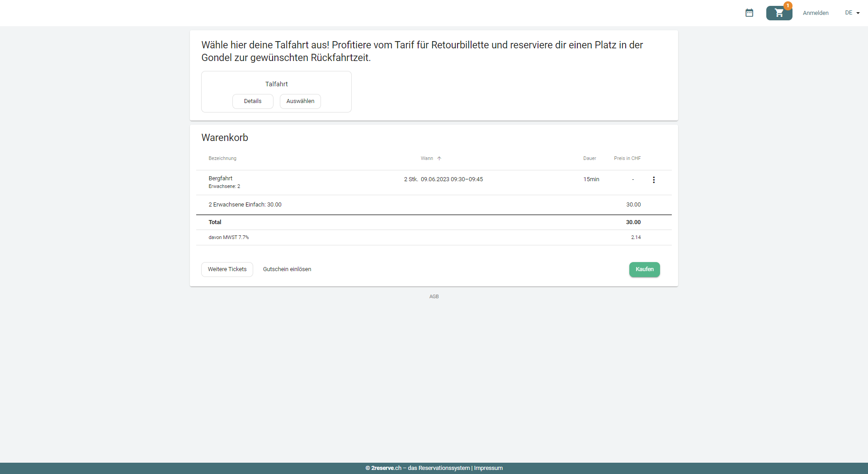868x474 pixels.
Task: Click Details for the Talfahrt ticket
Action: 253,101
